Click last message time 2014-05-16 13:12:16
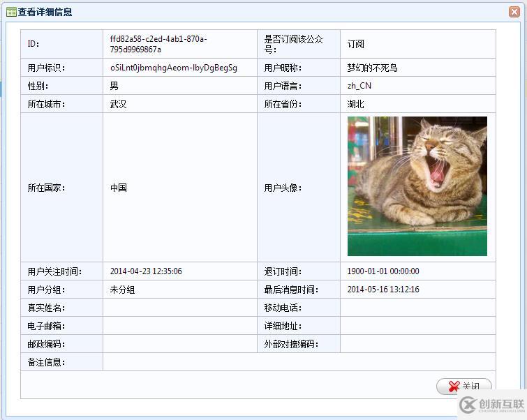This screenshot has height=420, width=527. 383,290
